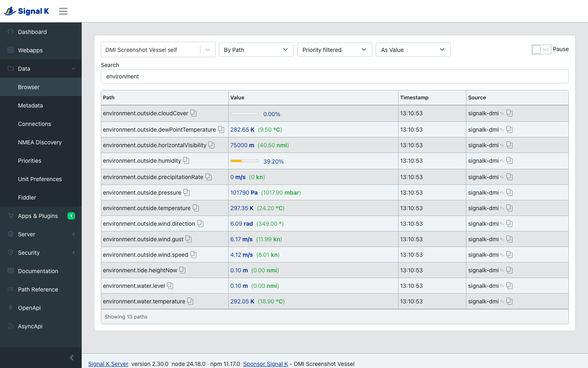Open the As Value dropdown

(x=413, y=50)
